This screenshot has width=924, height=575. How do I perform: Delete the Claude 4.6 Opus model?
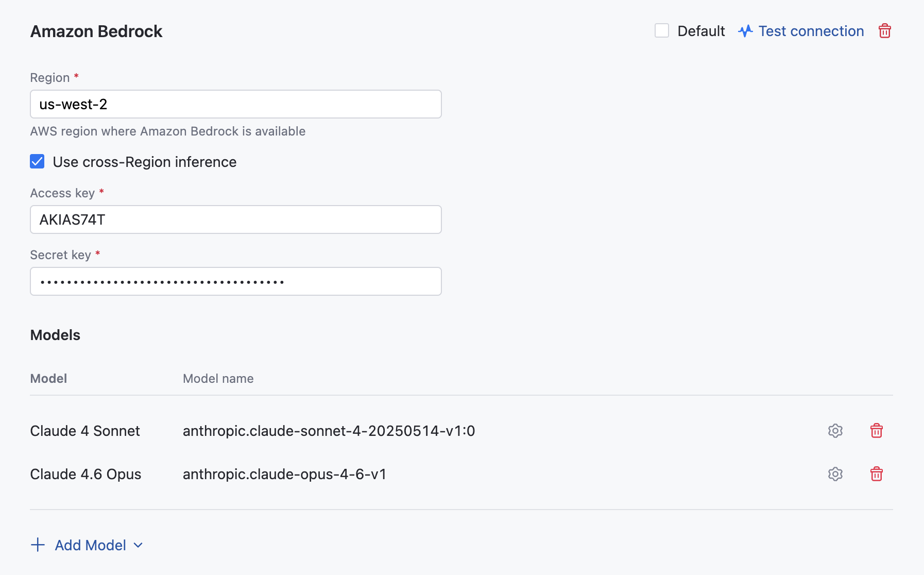tap(876, 474)
